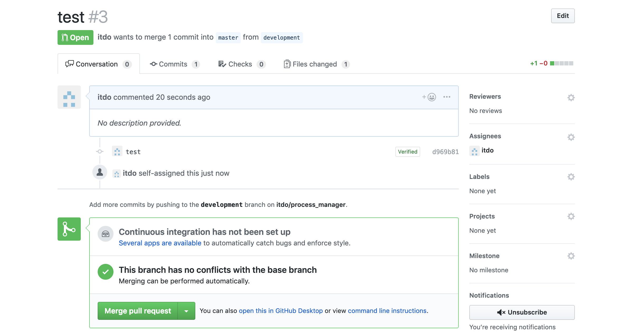Image resolution: width=644 pixels, height=333 pixels.
Task: Click 'Continuous integration has not been set up' heading
Action: tap(205, 232)
